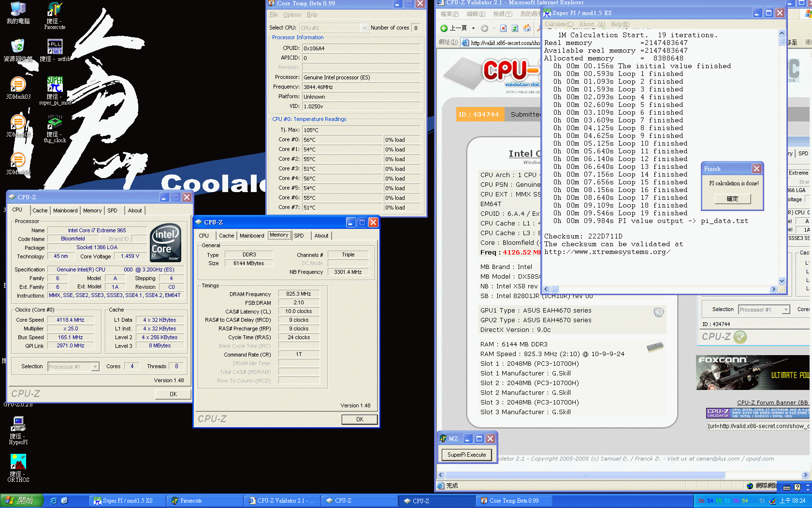Open the setfsb desktop shortcut
The image size is (812, 508).
(x=55, y=50)
